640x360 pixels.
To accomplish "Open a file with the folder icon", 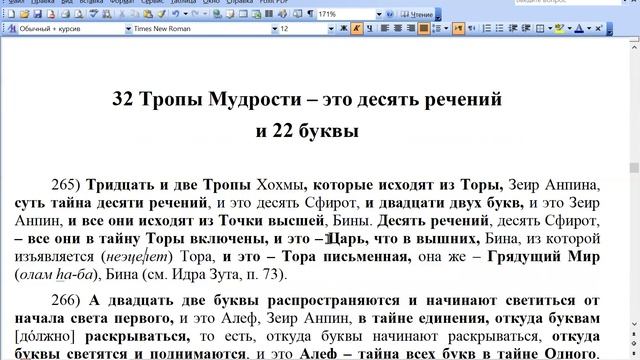I will [x=24, y=14].
